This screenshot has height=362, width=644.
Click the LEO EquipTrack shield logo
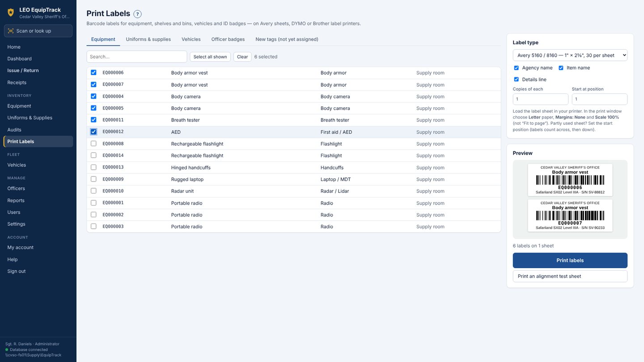pos(11,13)
